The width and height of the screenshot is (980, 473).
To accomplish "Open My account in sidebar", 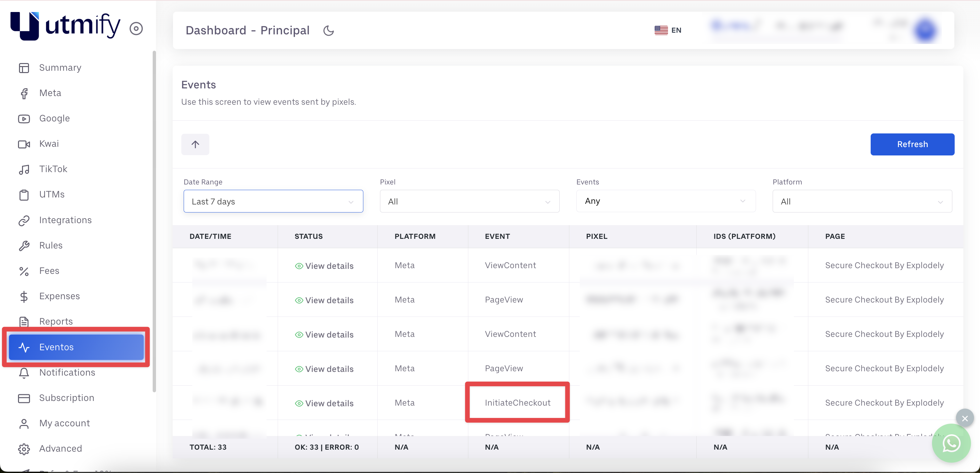I will pos(65,424).
